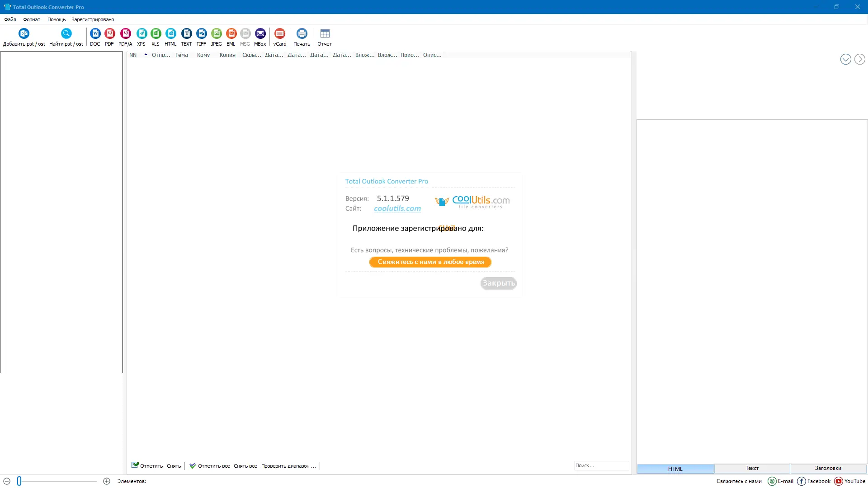Viewport: 868px width, 488px height.
Task: Switch to the Заголовки tab
Action: 828,469
